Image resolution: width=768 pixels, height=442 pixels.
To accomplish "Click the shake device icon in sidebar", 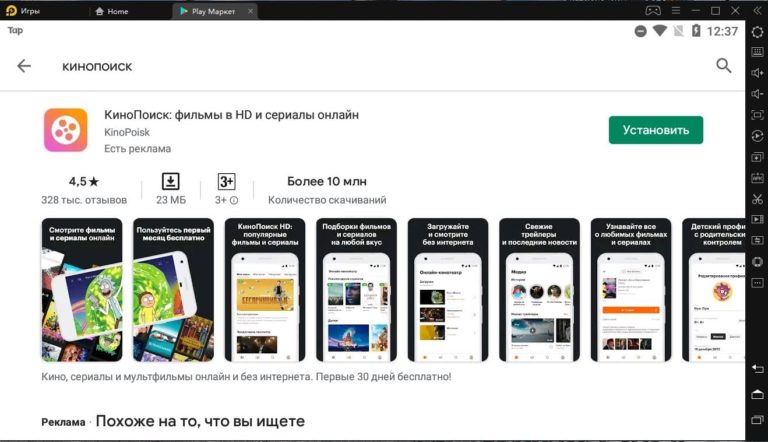I will coord(757,262).
